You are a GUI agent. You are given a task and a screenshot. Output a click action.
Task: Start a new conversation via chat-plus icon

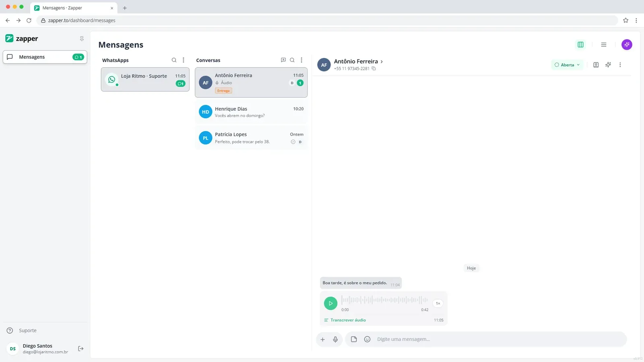283,60
